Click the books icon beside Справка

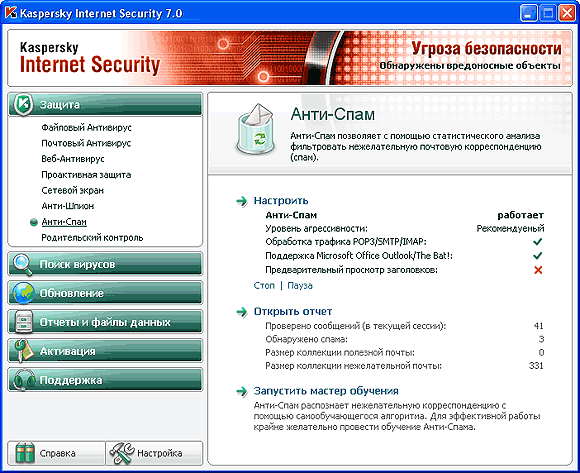point(25,453)
